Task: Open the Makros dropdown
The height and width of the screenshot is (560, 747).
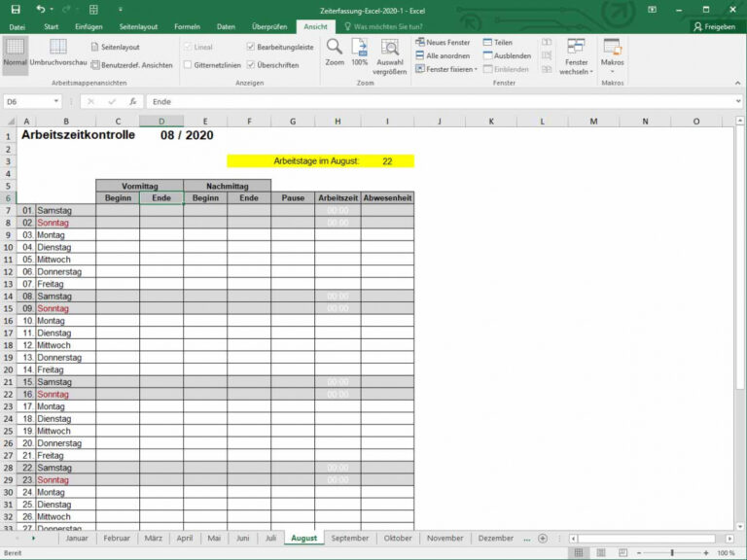Action: [612, 56]
